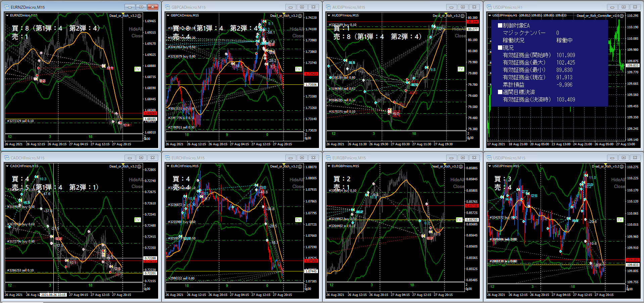Click the TV button in USDJPY M15 chart
Screen dimensions: 644x303
tap(620, 220)
